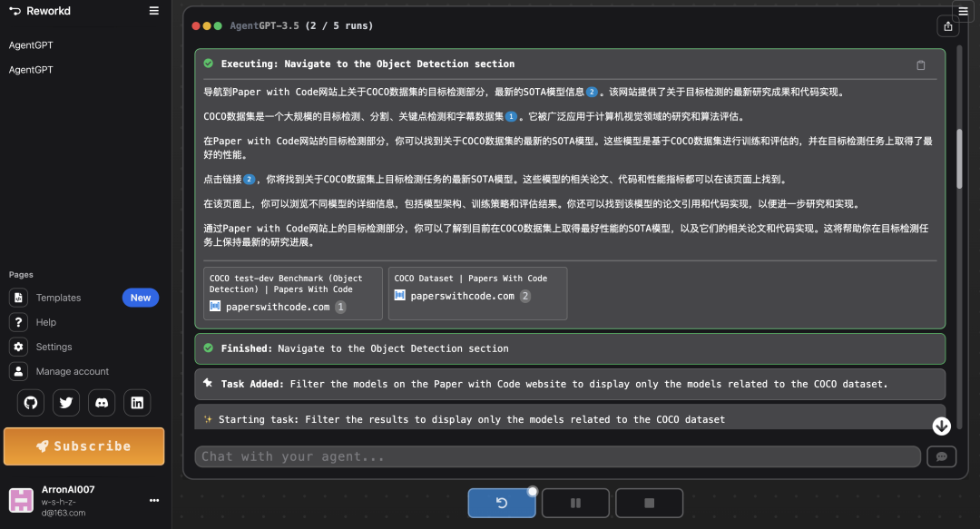
Task: Click the Task Added star icon
Action: point(208,383)
